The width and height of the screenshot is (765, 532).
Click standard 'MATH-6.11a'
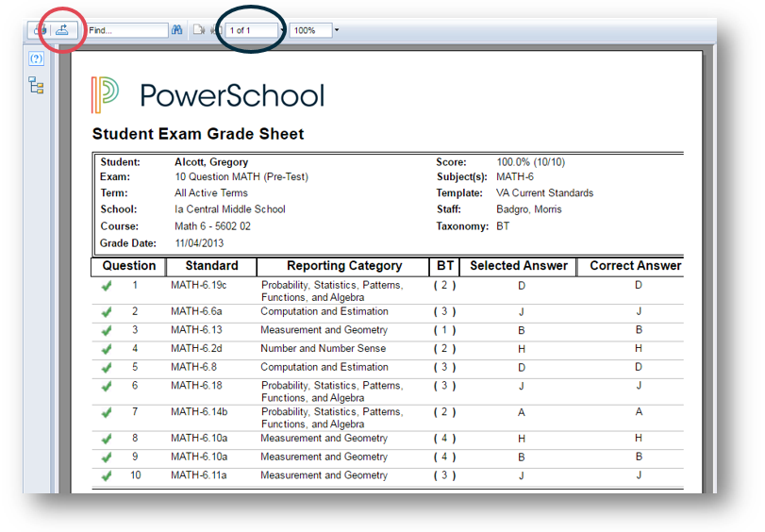pyautogui.click(x=199, y=475)
